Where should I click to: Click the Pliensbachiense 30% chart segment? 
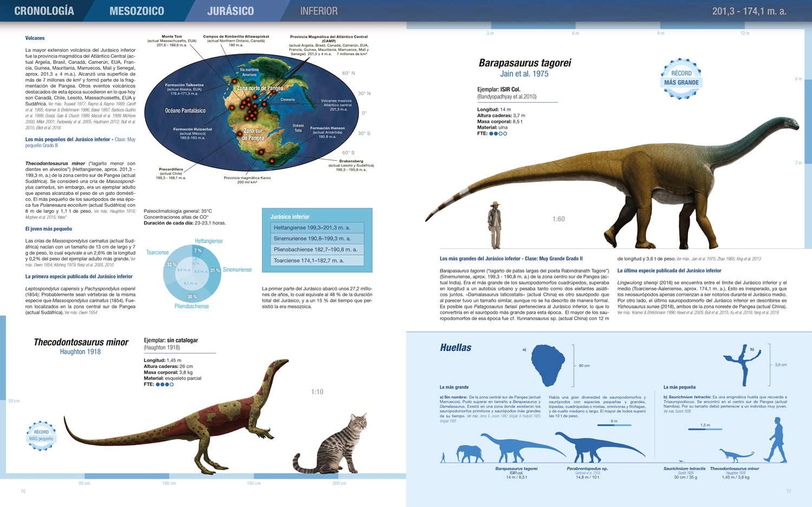[192, 295]
